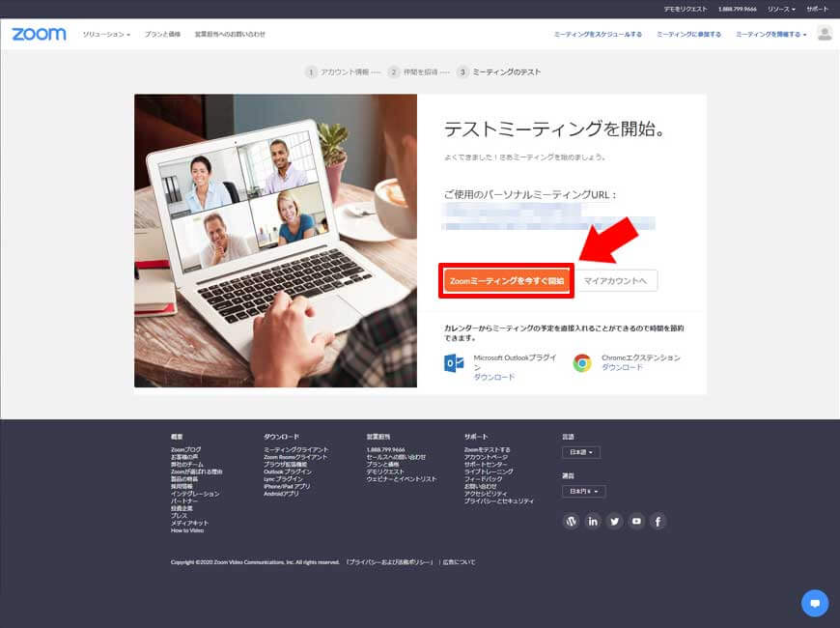Open the blue chat bubble widget
This screenshot has width=840, height=628.
815,603
